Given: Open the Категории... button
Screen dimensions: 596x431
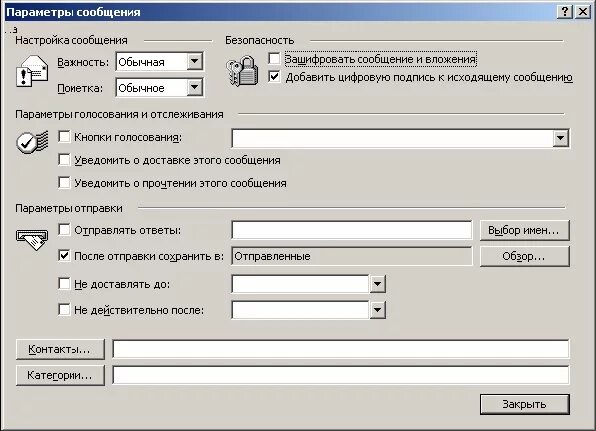Looking at the screenshot, I should tap(60, 376).
